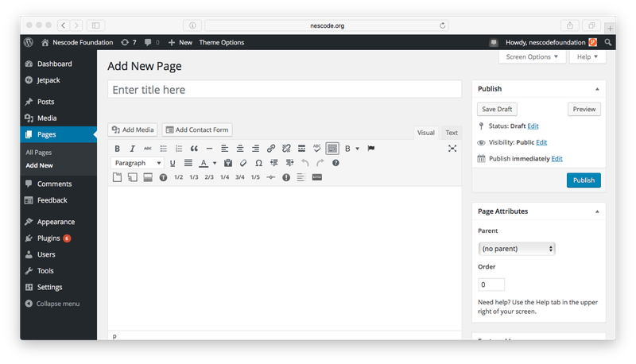Image resolution: width=636 pixels, height=364 pixels.
Task: Edit the draft status
Action: tap(533, 126)
